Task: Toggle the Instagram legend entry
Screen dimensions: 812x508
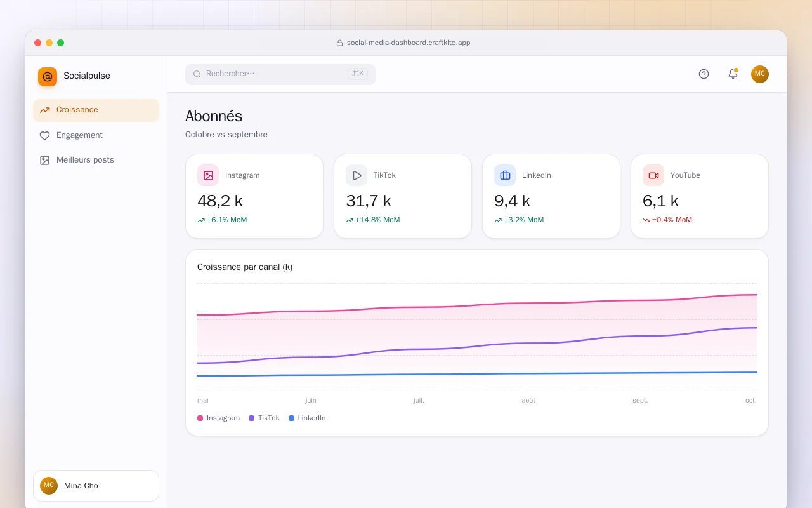Action: pyautogui.click(x=219, y=418)
